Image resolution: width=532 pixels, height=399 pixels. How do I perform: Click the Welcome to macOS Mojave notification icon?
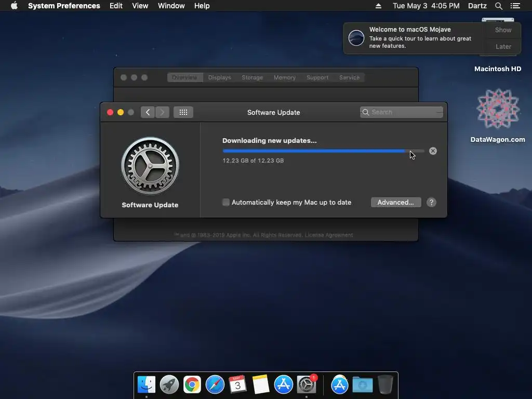(x=356, y=37)
